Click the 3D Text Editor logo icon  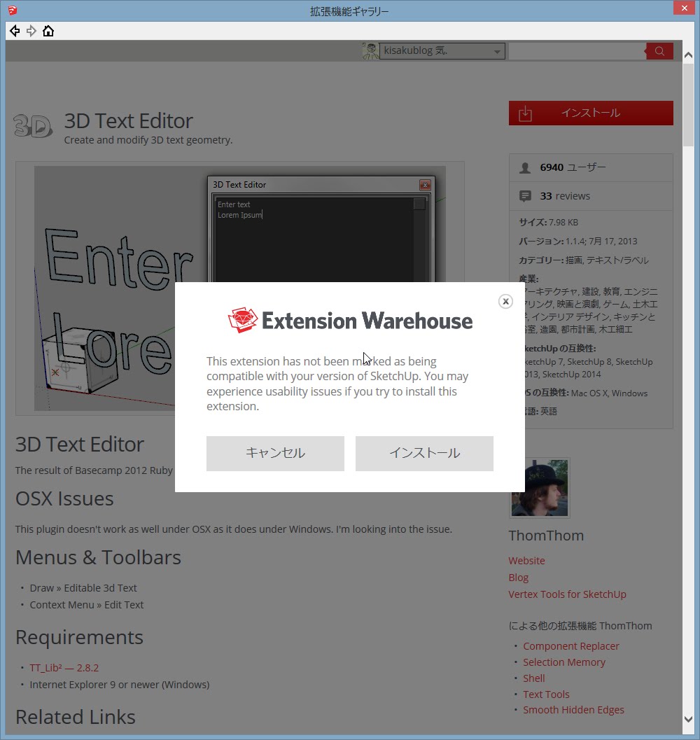(33, 126)
